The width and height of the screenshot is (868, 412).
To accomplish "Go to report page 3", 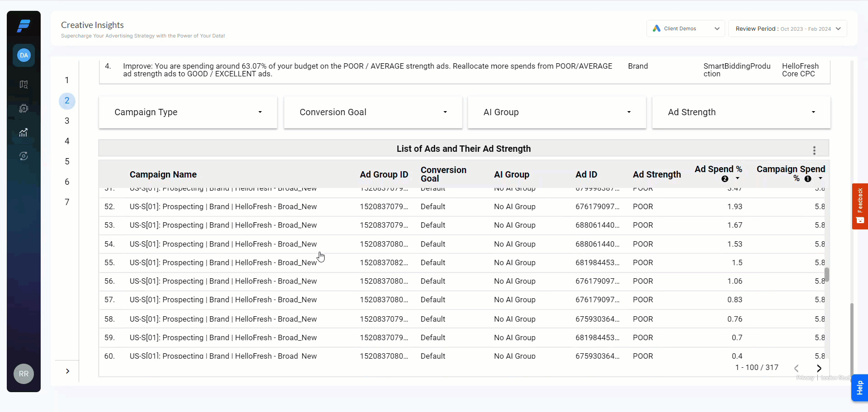I will tap(67, 121).
